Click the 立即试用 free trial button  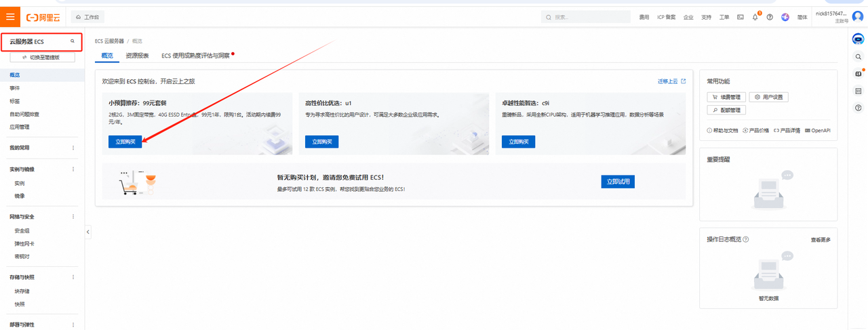pyautogui.click(x=617, y=182)
